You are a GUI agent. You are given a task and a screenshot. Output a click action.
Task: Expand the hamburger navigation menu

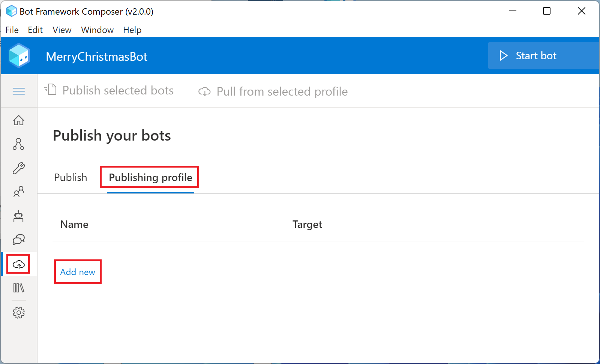tap(18, 91)
